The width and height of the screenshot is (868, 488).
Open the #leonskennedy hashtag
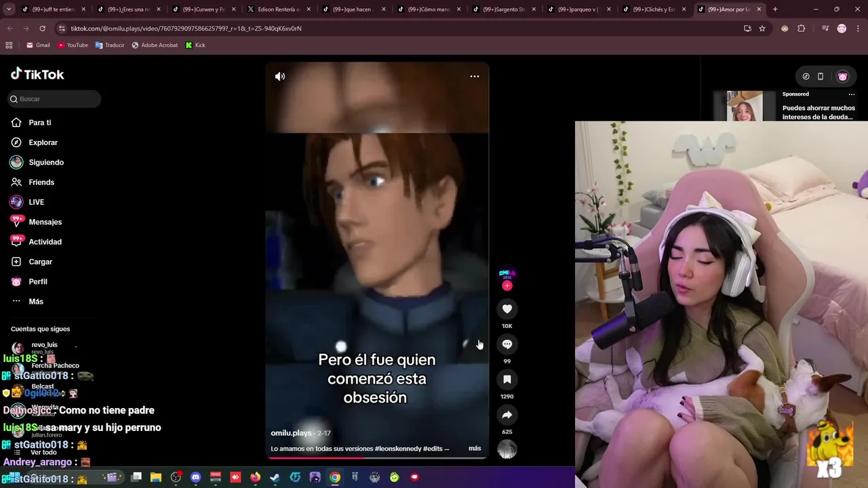[398, 449]
